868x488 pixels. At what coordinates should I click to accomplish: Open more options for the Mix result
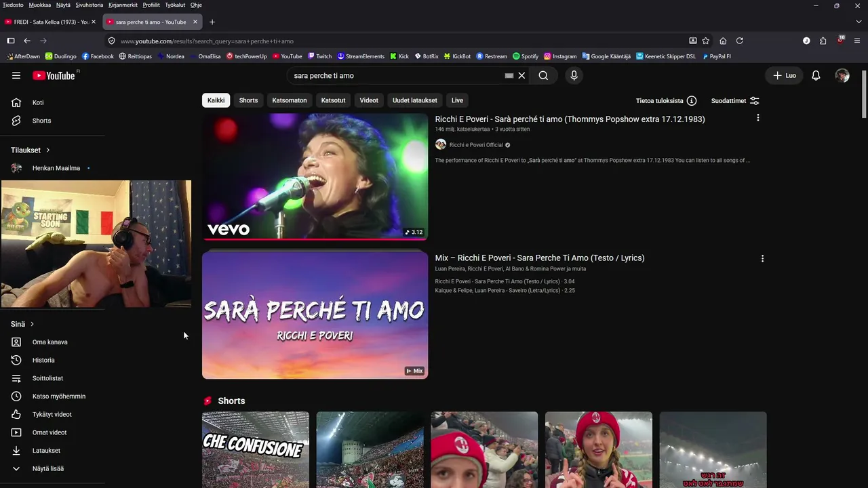[x=762, y=258]
